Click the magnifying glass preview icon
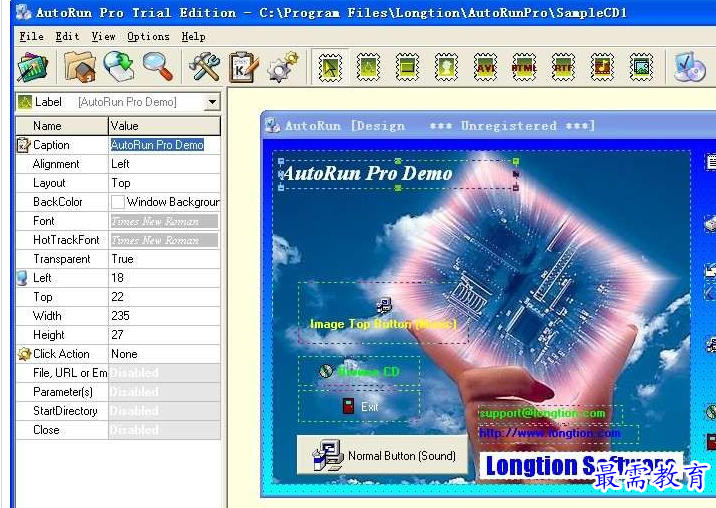 158,67
